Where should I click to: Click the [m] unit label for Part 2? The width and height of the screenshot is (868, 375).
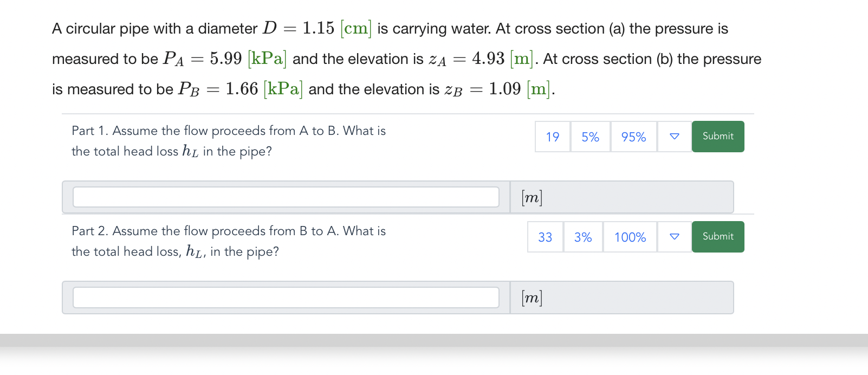point(532,298)
